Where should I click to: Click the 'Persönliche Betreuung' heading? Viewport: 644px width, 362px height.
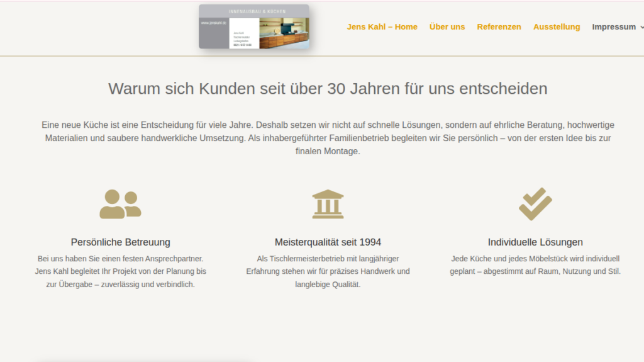pos(120,242)
